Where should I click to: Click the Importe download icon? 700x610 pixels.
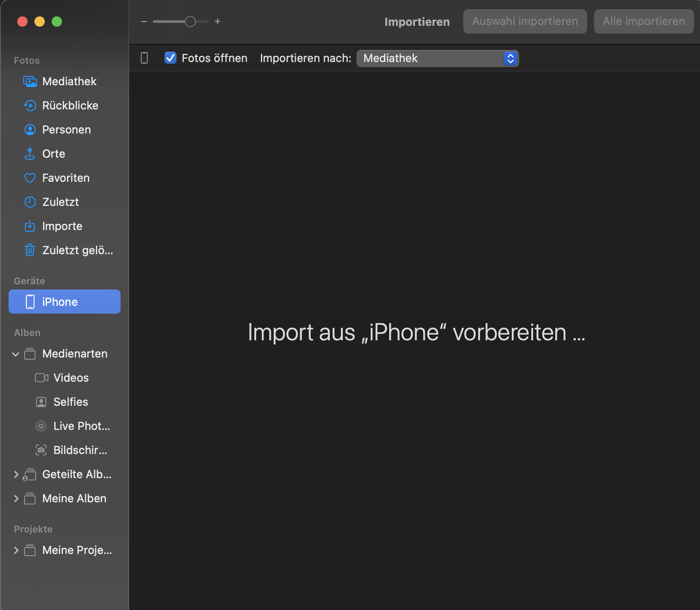(30, 226)
